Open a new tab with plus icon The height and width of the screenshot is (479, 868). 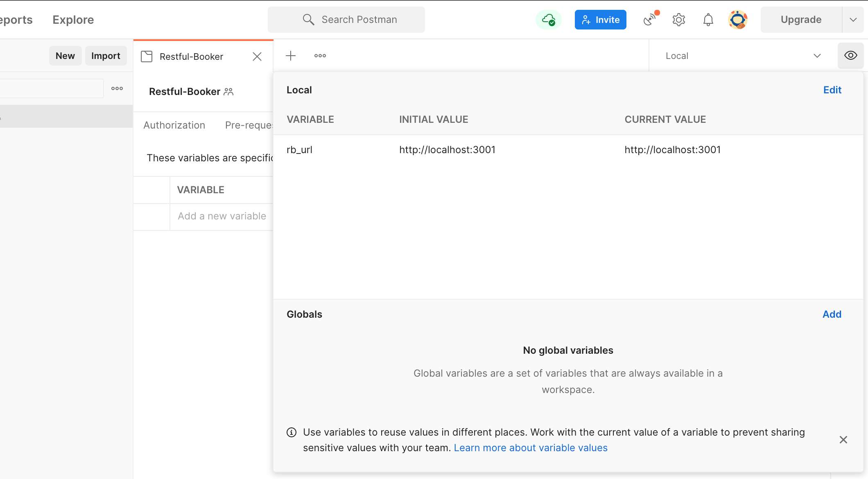[x=291, y=56]
